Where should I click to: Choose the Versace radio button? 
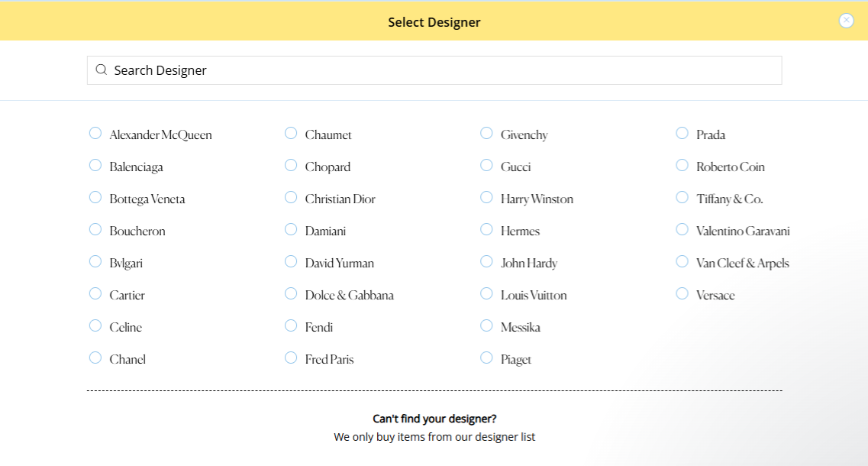click(x=682, y=293)
